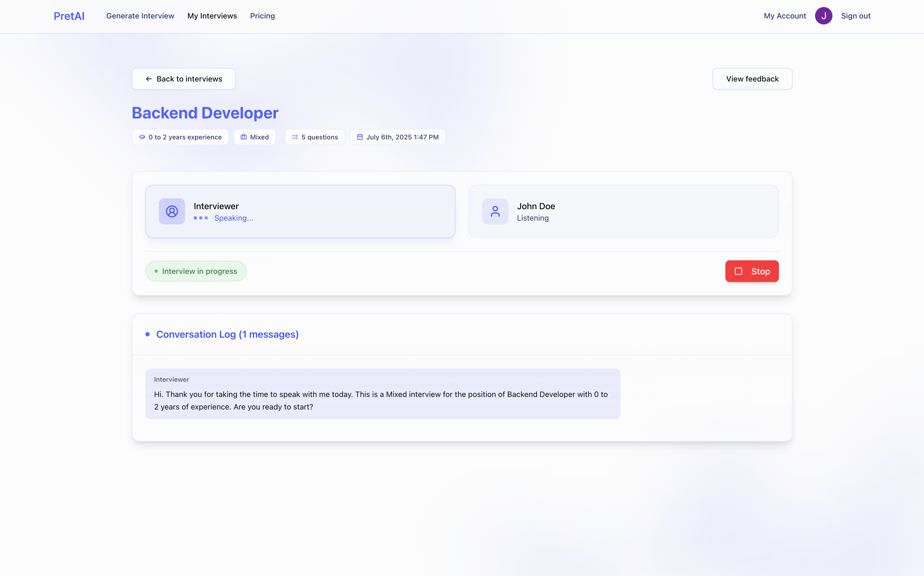Viewport: 924px width, 576px height.
Task: Click the three-dot speaking indicator
Action: click(x=201, y=218)
